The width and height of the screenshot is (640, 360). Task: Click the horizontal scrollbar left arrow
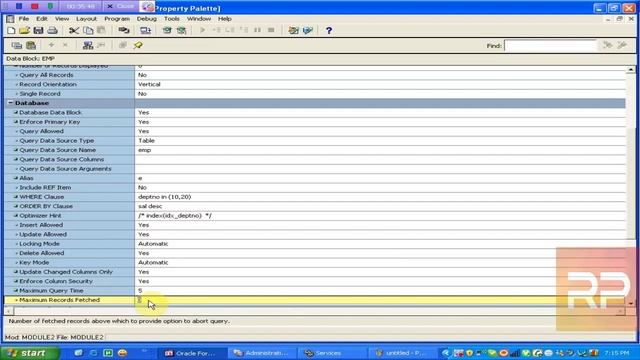(x=9, y=311)
